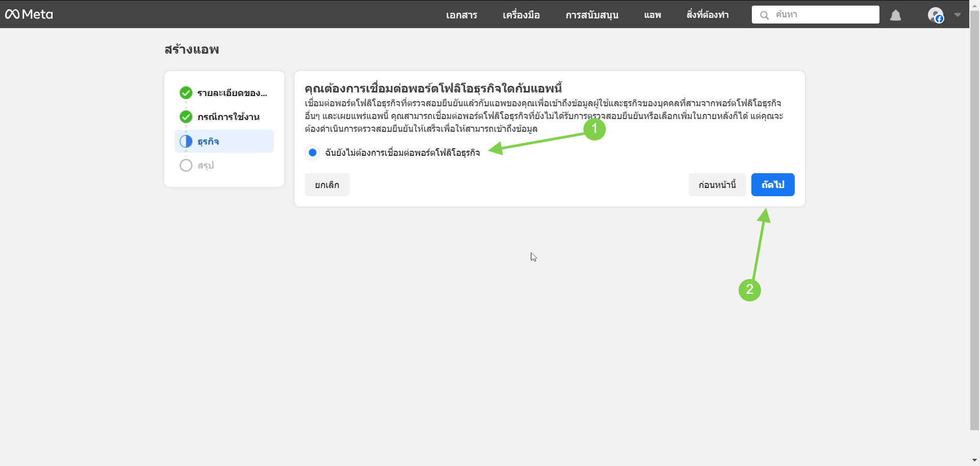The image size is (980, 466).
Task: Click green checkmark beside กรณีการใช้งาน
Action: pyautogui.click(x=186, y=116)
